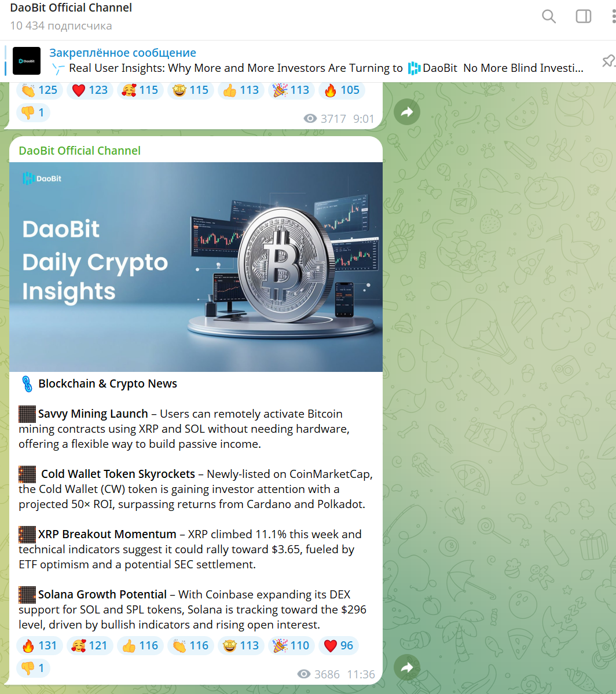Click the pinned message DaoBit thumbnail
This screenshot has width=616, height=694.
click(27, 61)
